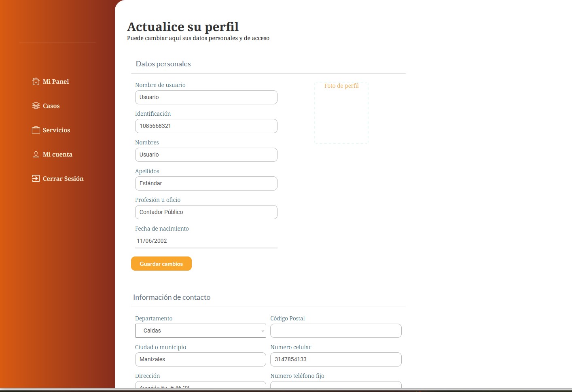Select the Mi cuenta sidebar label
The width and height of the screenshot is (572, 392).
pos(57,154)
